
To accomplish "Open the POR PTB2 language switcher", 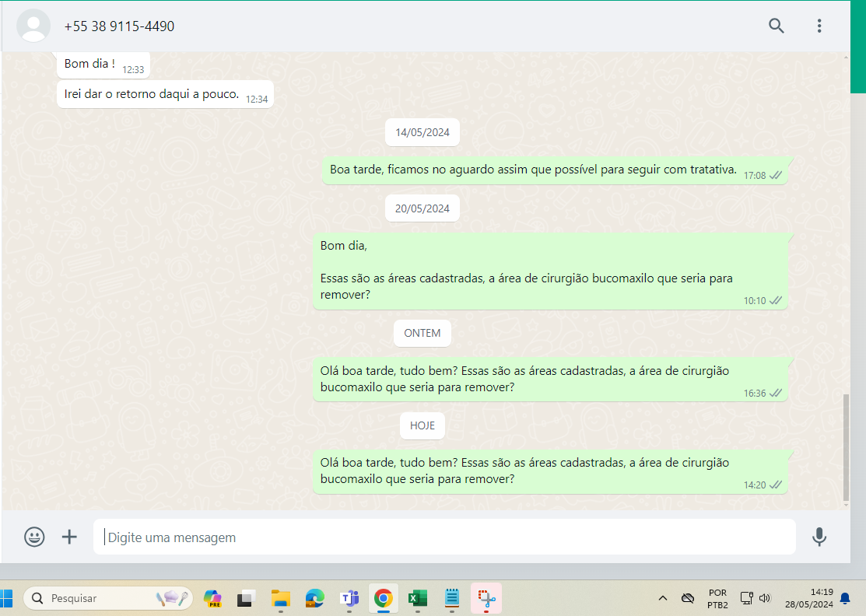I will pyautogui.click(x=717, y=598).
